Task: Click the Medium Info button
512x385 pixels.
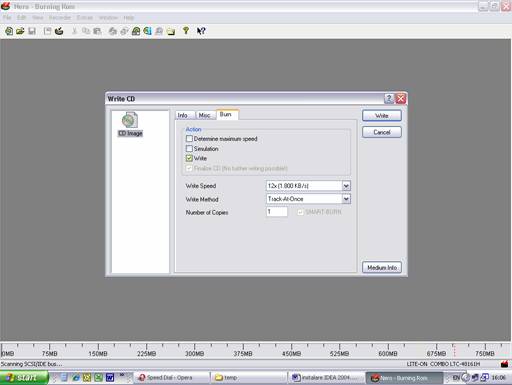Action: pos(382,267)
